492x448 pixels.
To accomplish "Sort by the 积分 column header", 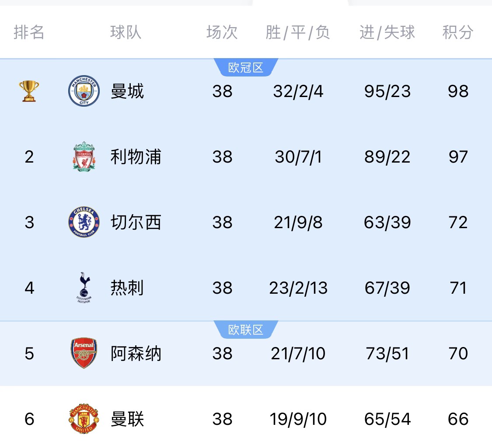I will (458, 32).
